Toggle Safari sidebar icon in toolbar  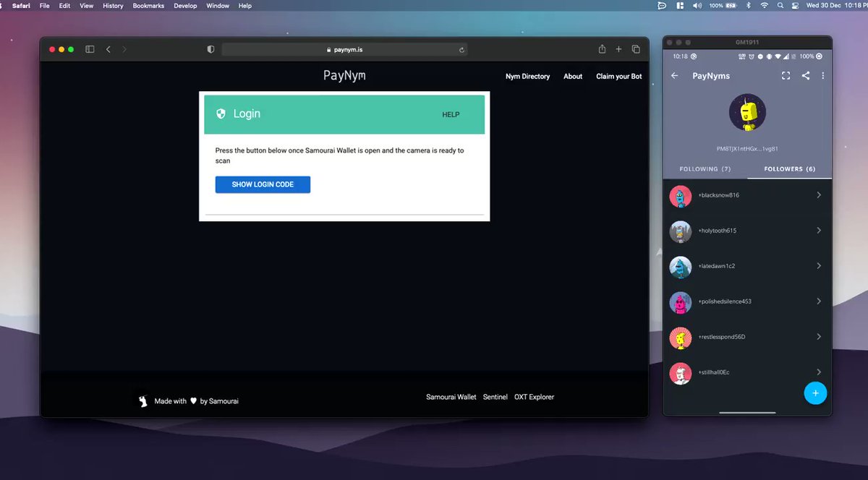90,49
